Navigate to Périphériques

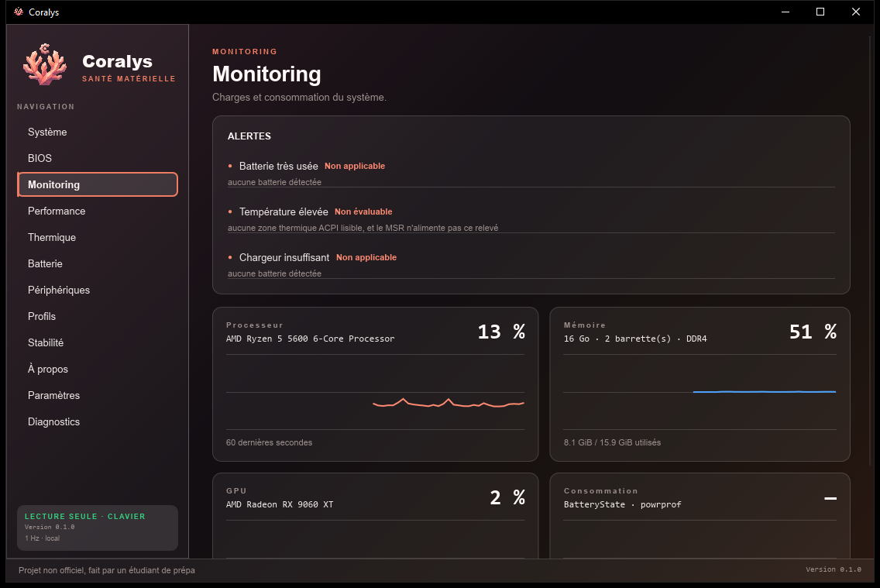click(98, 290)
